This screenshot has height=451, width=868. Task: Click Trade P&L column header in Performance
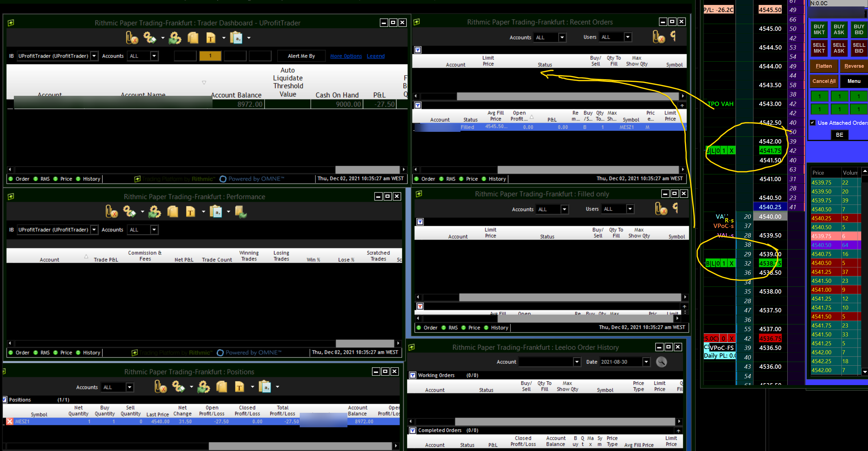click(x=106, y=259)
